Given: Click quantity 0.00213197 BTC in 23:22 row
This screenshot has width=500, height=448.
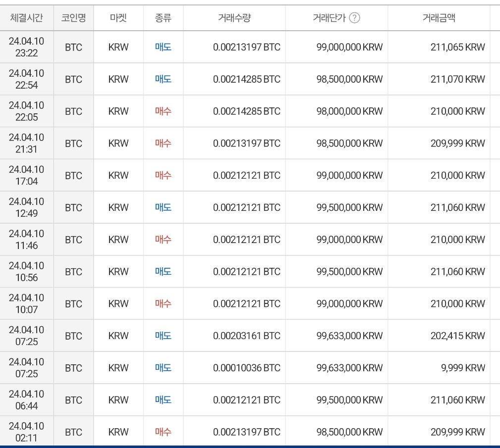Looking at the screenshot, I should (x=246, y=47).
